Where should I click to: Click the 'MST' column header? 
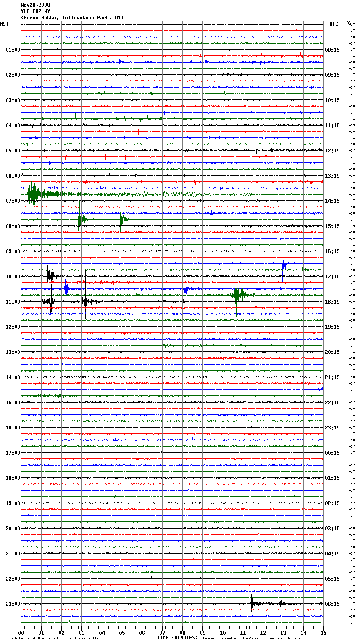click(4, 24)
